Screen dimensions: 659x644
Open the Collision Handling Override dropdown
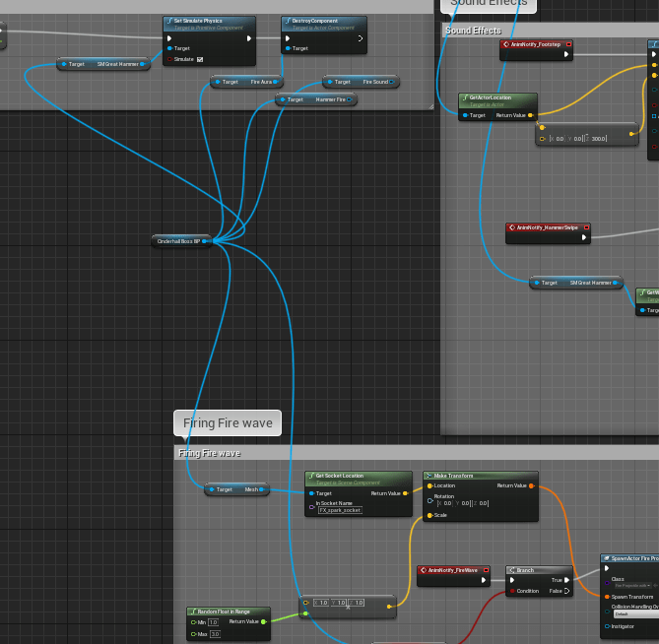(x=634, y=612)
